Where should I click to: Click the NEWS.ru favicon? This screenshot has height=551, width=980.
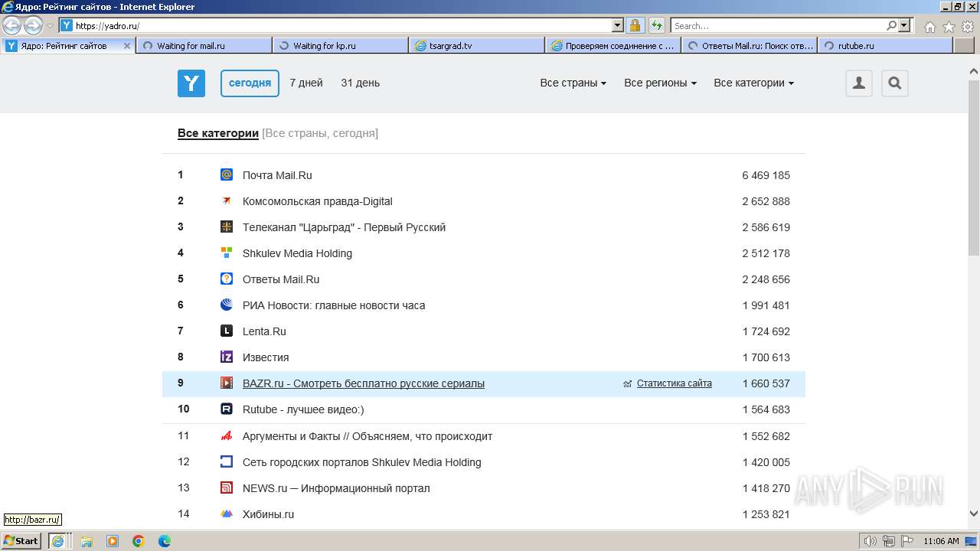(227, 487)
